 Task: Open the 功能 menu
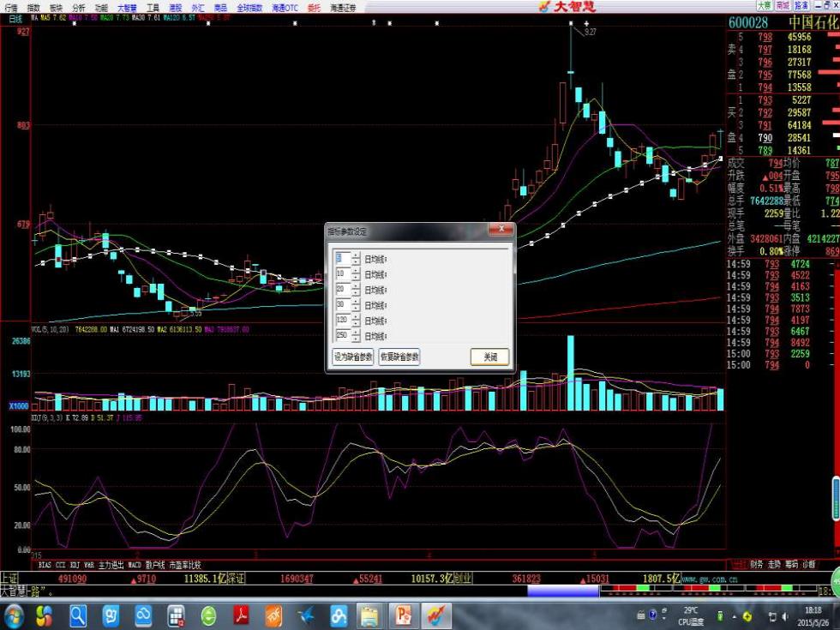pos(101,8)
